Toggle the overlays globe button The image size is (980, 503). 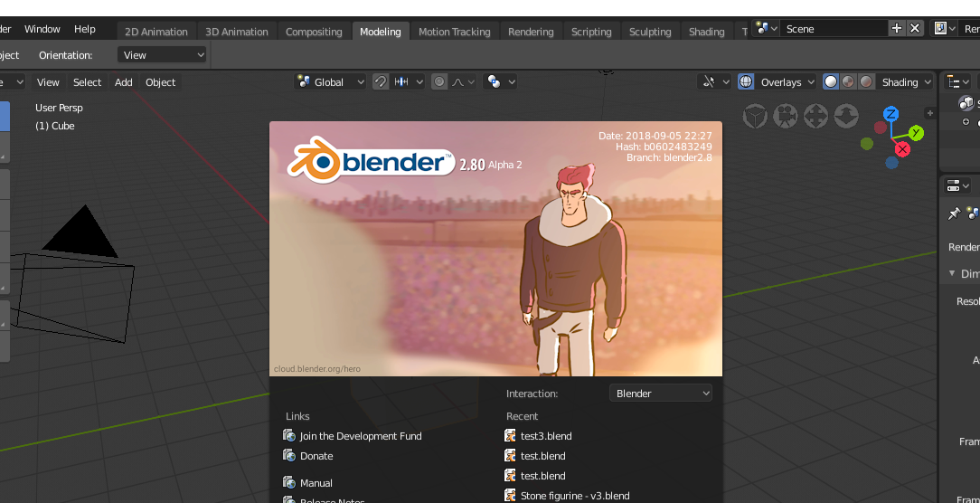tap(746, 82)
